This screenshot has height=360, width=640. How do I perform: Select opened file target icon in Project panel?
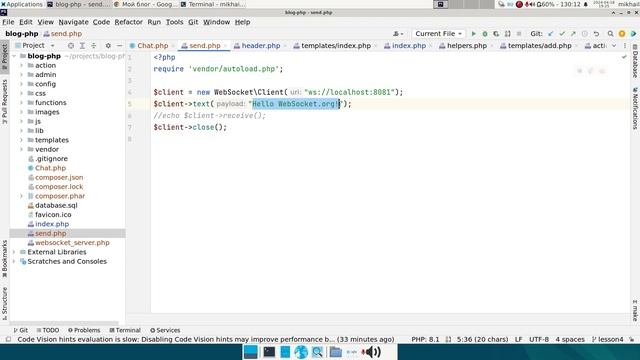point(71,46)
